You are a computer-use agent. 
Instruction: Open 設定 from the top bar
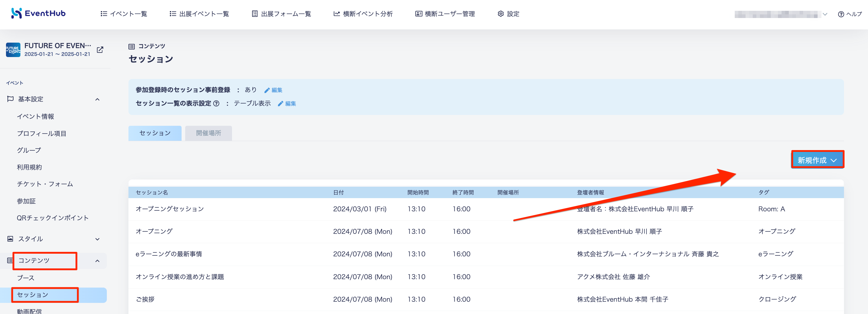coord(508,14)
